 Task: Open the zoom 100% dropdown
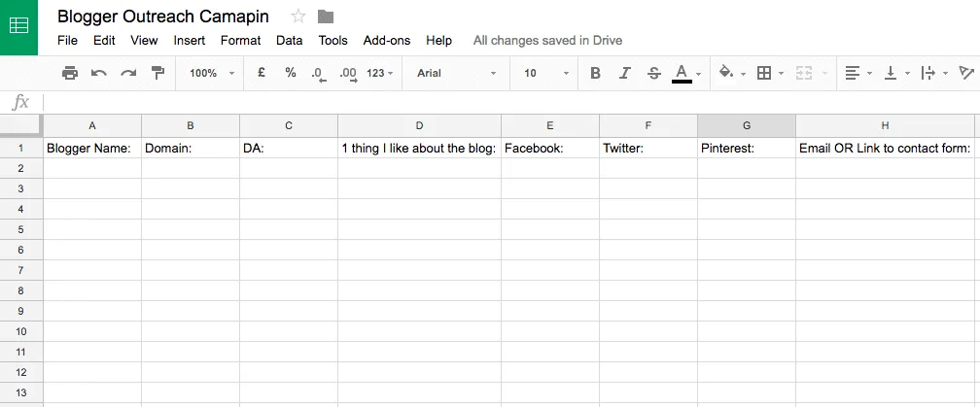[x=211, y=73]
